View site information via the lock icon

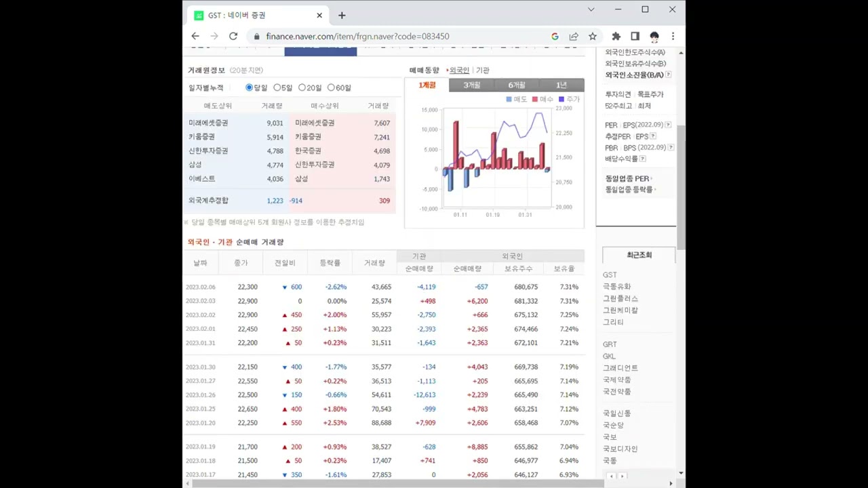click(256, 37)
